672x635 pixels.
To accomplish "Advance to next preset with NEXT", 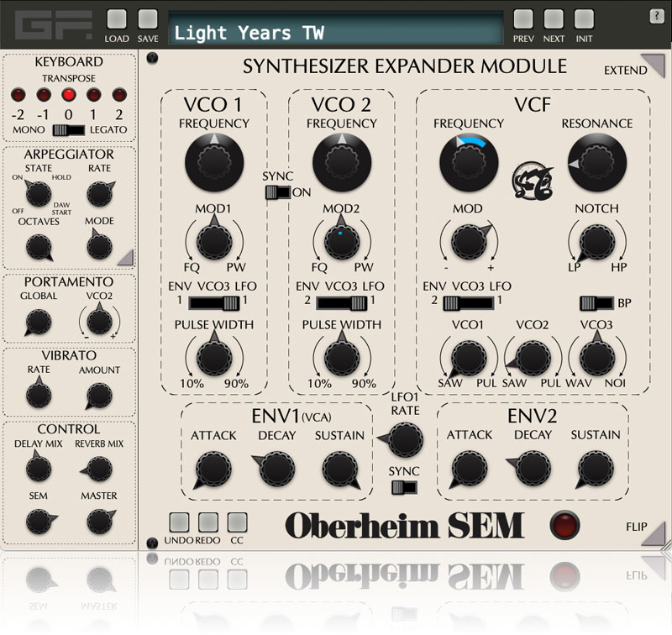I will tap(554, 20).
